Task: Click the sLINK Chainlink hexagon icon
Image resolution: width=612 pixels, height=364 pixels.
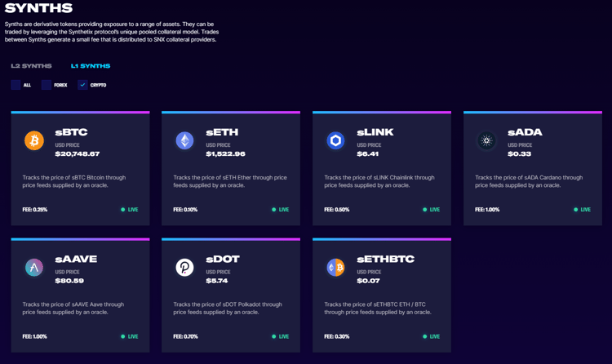Action: [x=335, y=140]
